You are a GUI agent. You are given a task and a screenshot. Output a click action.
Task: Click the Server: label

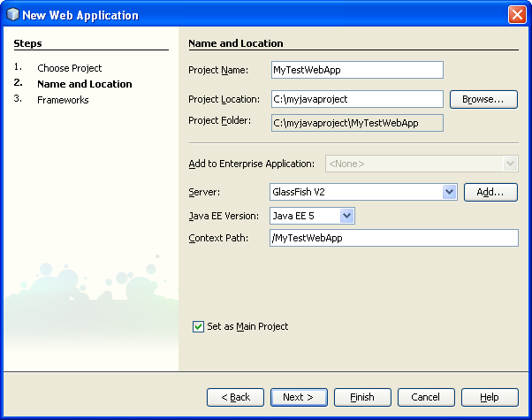204,192
